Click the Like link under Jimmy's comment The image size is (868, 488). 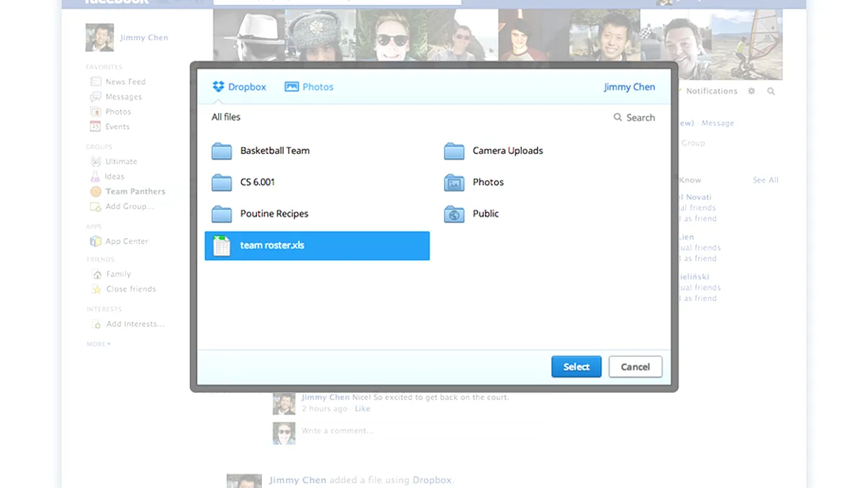[362, 409]
